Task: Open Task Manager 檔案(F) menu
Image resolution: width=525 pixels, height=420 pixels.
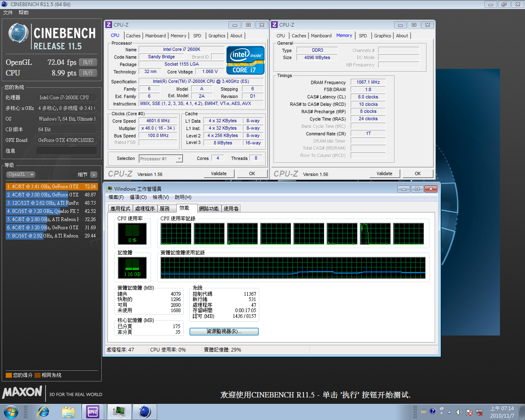Action: pos(116,197)
